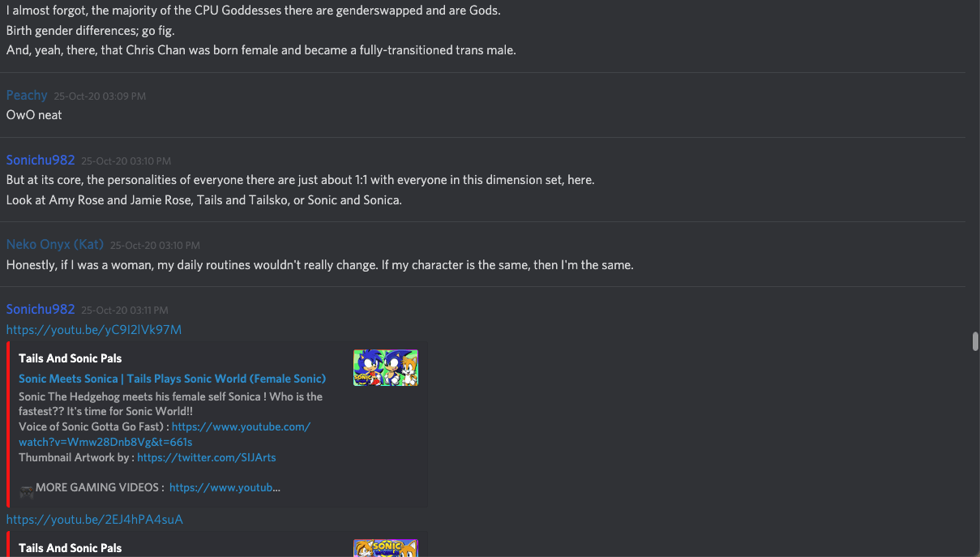
Task: Click the chat scrollbar handle
Action: pos(976,341)
